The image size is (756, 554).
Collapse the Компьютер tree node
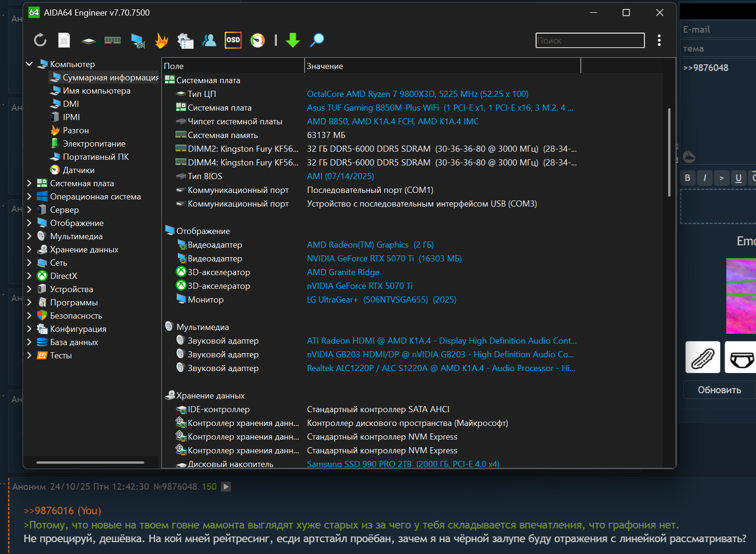(29, 64)
